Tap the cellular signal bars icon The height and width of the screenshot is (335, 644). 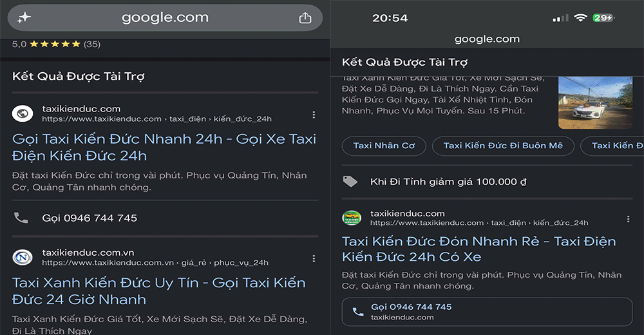click(561, 18)
